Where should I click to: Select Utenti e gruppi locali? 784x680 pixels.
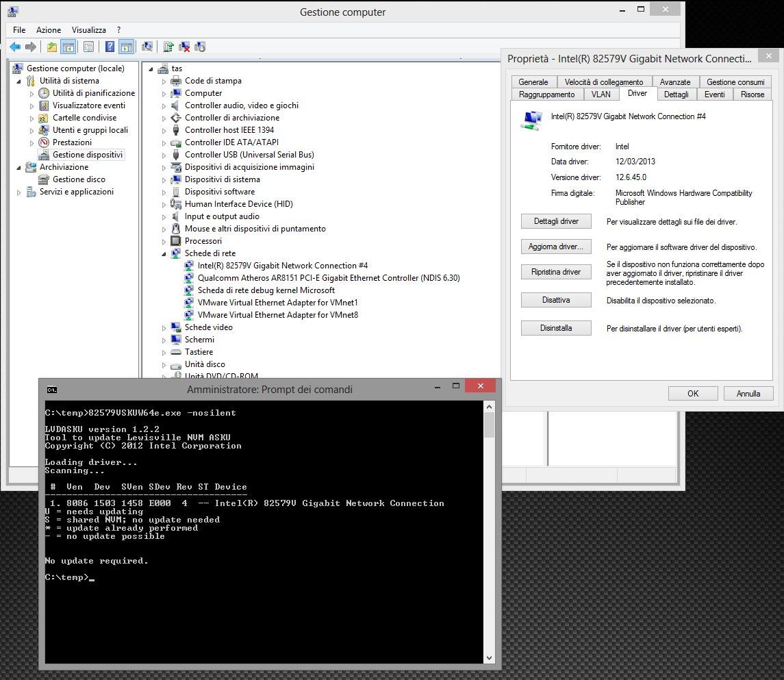click(90, 130)
